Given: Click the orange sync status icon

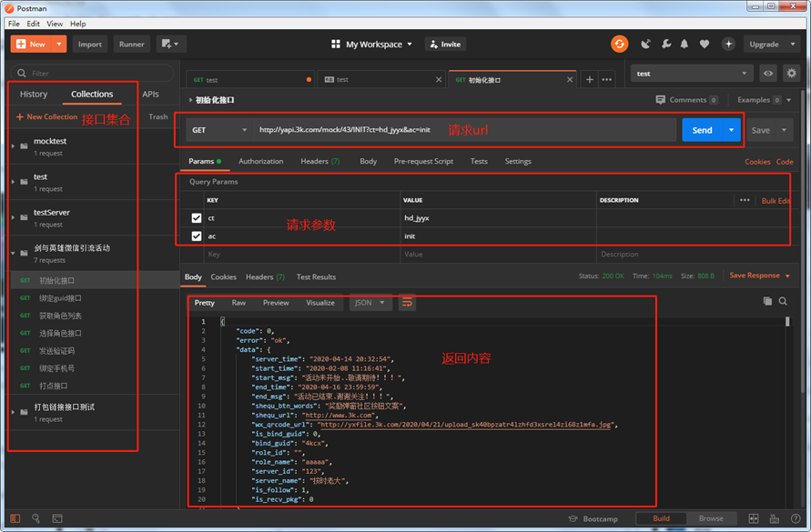Looking at the screenshot, I should coord(619,44).
